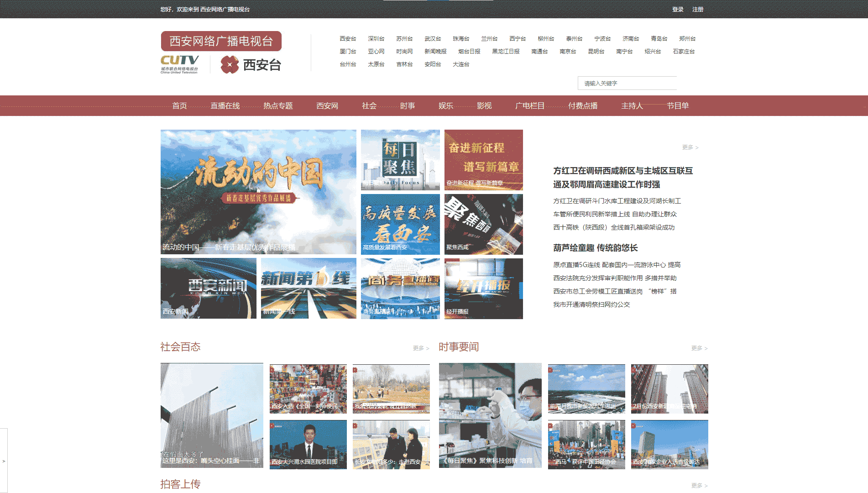The width and height of the screenshot is (868, 493).
Task: Open 热点专题 navigation item
Action: point(278,106)
